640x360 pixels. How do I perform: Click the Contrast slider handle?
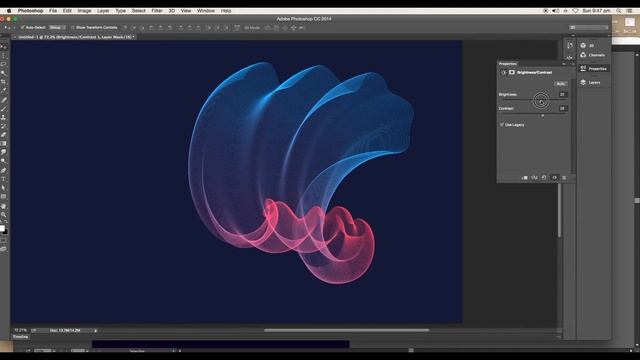pos(542,116)
